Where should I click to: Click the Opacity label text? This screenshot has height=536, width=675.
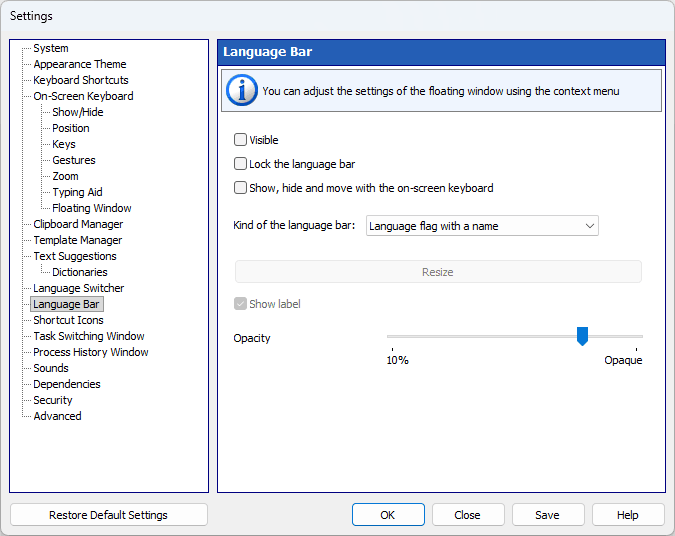pyautogui.click(x=252, y=338)
